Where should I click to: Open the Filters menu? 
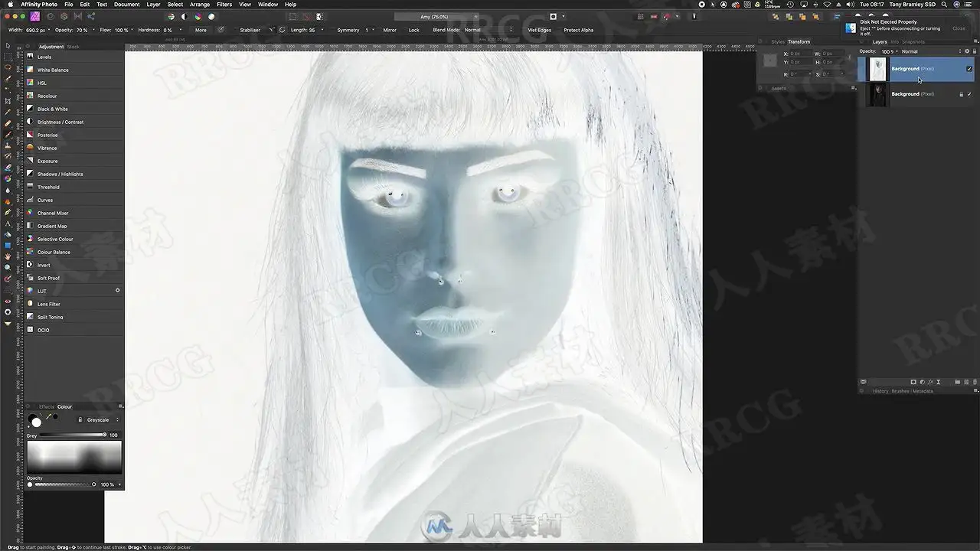point(224,5)
